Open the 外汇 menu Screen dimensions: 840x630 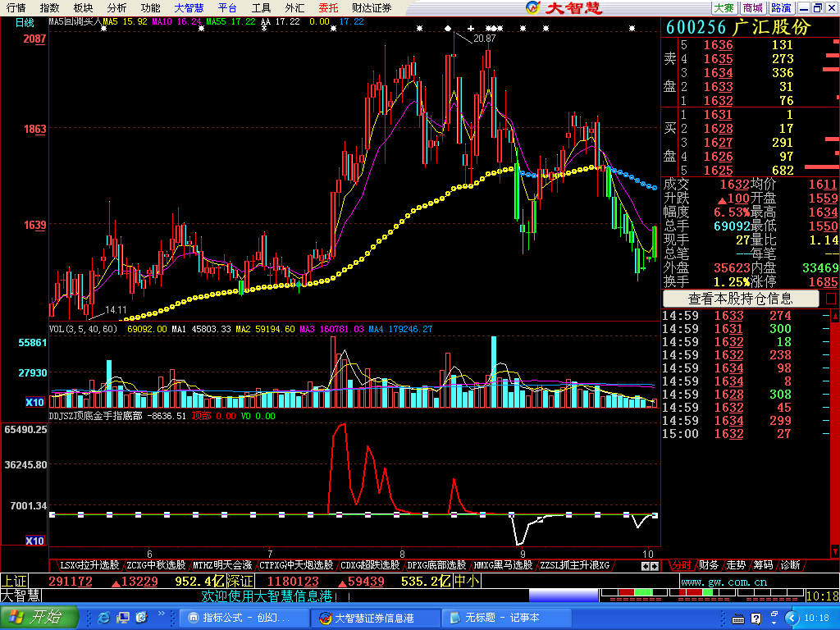click(294, 7)
